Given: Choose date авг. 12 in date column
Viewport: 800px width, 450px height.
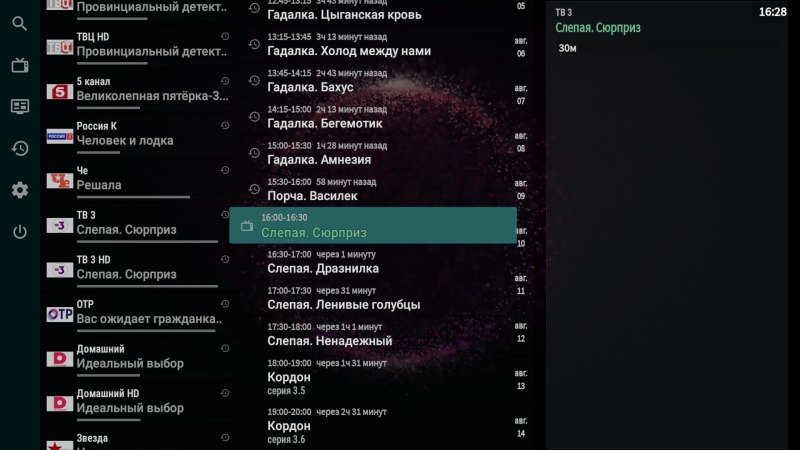Looking at the screenshot, I should tap(520, 332).
